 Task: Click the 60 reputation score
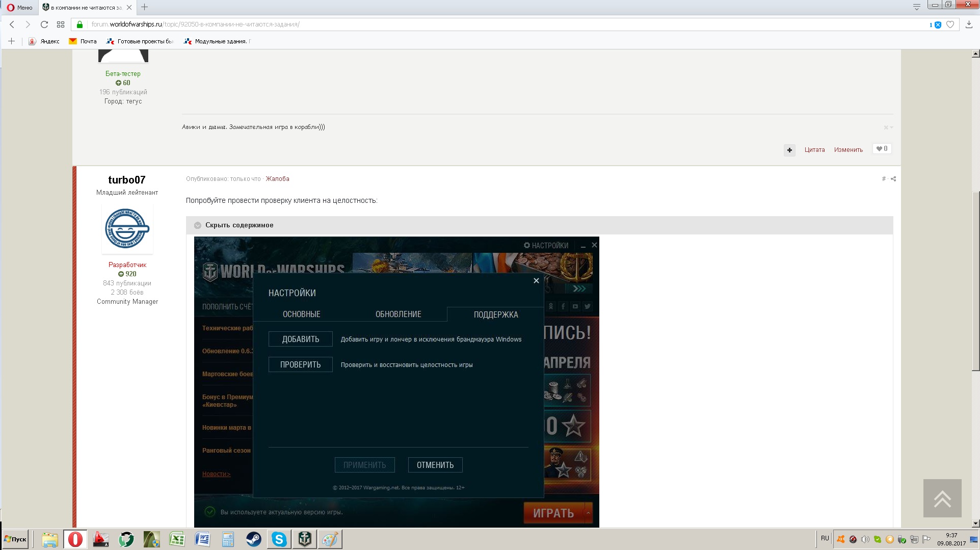[123, 83]
